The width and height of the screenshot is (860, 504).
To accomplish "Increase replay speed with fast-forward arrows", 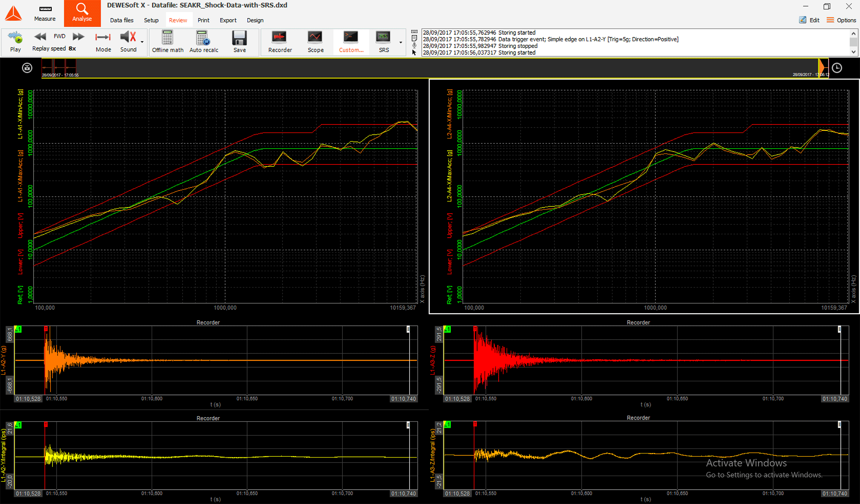I will coord(78,37).
